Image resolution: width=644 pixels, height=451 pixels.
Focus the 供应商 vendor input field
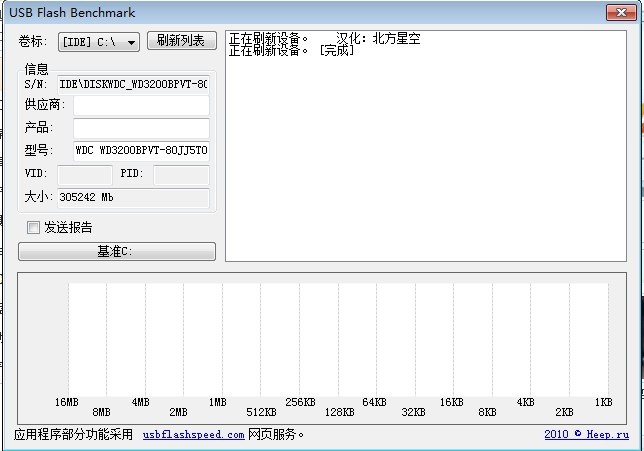pos(141,105)
